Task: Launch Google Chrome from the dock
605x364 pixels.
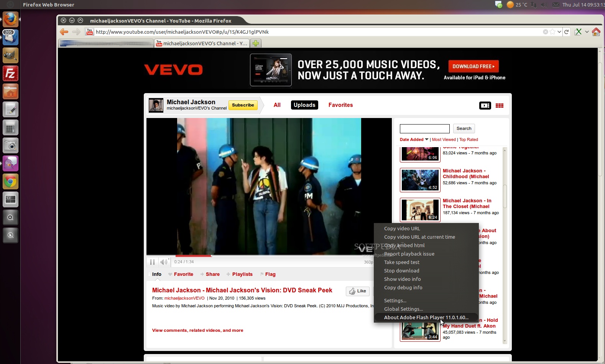Action: tap(10, 182)
